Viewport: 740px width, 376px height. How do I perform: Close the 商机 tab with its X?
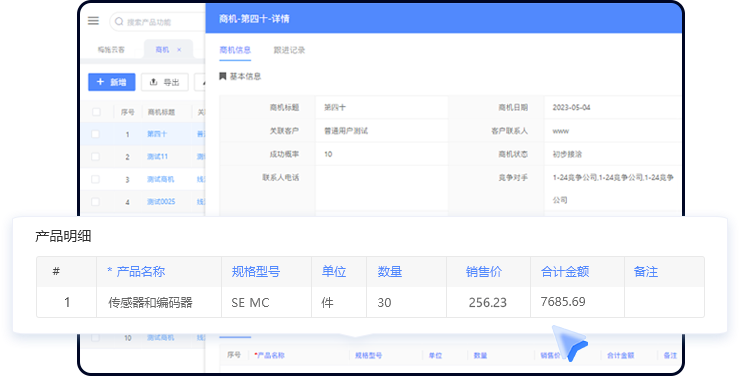point(179,50)
